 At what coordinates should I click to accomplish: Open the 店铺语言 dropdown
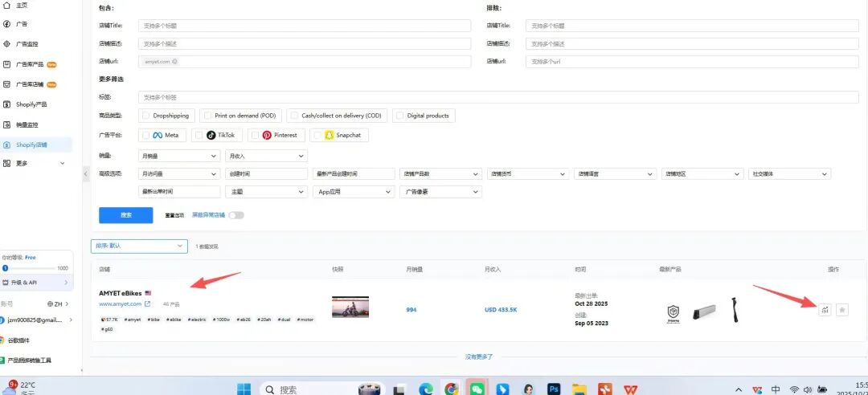click(615, 173)
